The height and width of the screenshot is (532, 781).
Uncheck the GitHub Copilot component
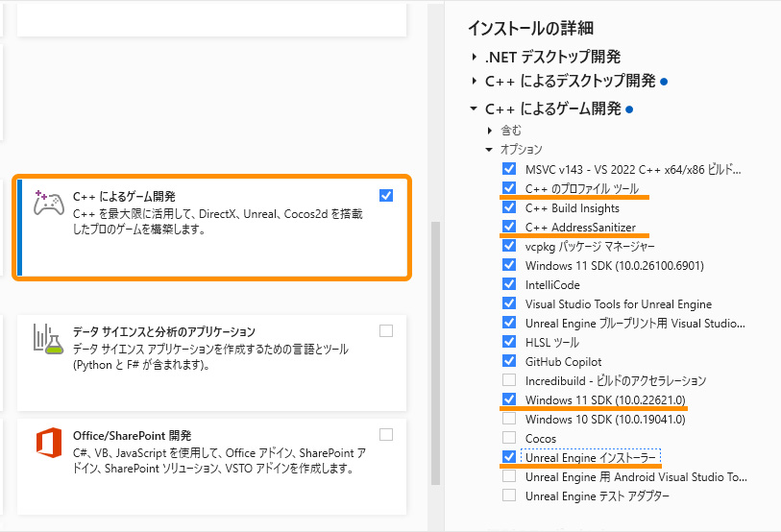tap(509, 361)
